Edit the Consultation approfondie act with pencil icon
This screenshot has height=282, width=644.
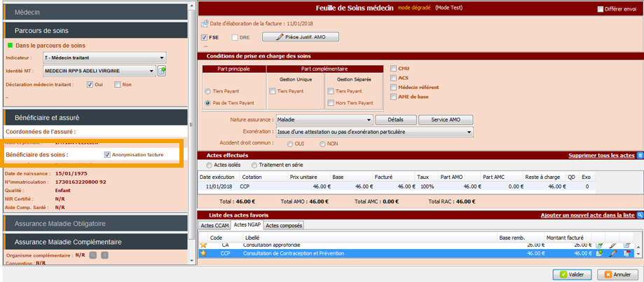[612, 245]
